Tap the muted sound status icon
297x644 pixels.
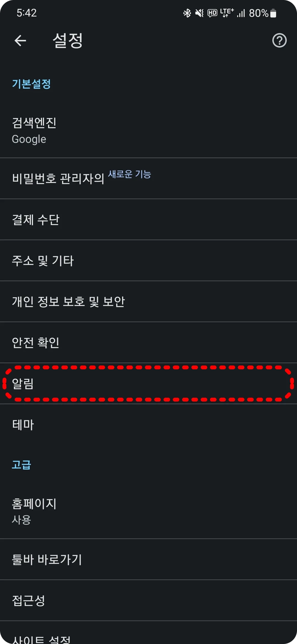[199, 13]
